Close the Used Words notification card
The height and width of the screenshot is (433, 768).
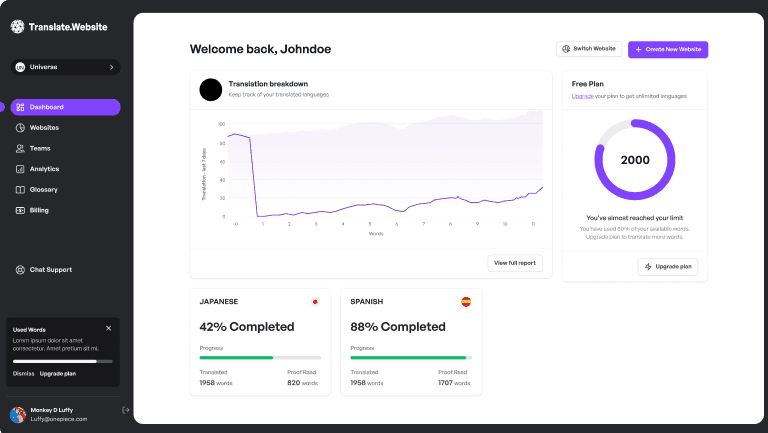109,328
